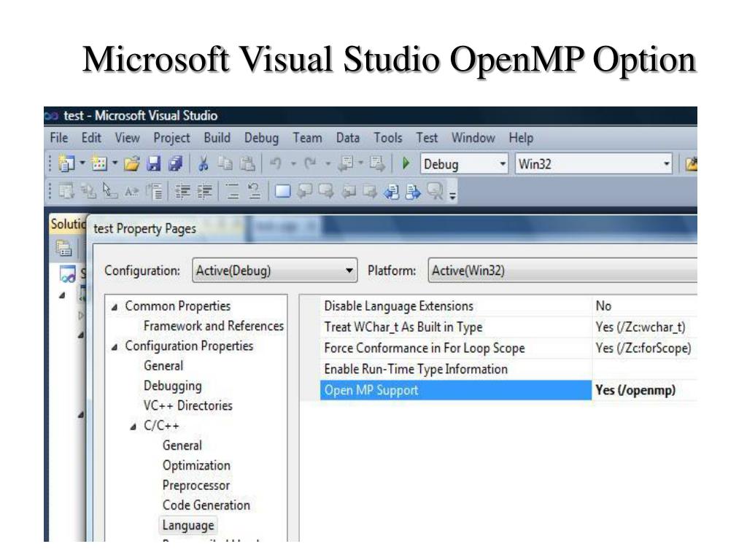Image resolution: width=747 pixels, height=560 pixels.
Task: Click the Display Word Completion icon
Action: click(131, 192)
